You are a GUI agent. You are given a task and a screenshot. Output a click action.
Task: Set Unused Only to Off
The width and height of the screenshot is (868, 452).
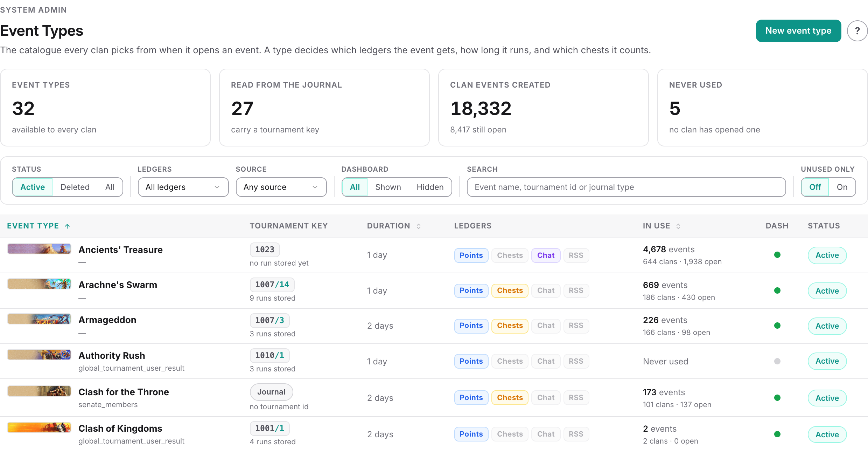coord(815,187)
